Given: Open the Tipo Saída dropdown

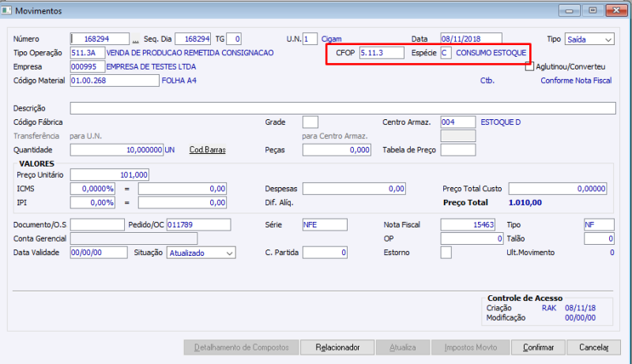Looking at the screenshot, I should pos(589,39).
